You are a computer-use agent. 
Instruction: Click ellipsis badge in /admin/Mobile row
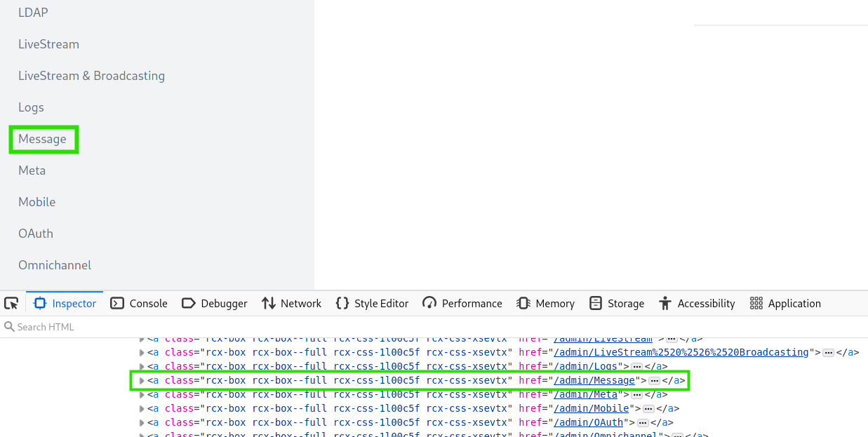click(648, 409)
